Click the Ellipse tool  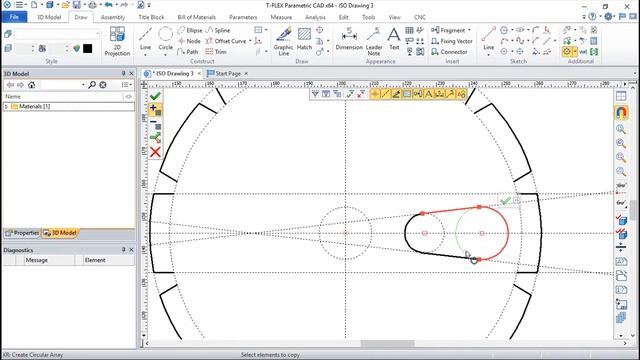pyautogui.click(x=190, y=30)
